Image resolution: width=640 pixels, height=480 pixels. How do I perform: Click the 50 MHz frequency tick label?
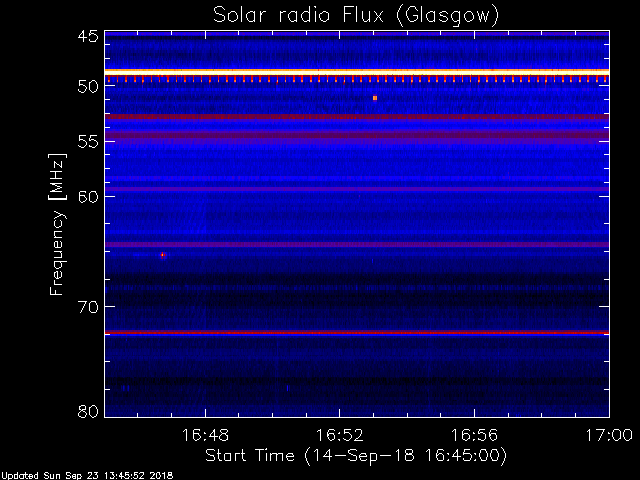coord(88,86)
